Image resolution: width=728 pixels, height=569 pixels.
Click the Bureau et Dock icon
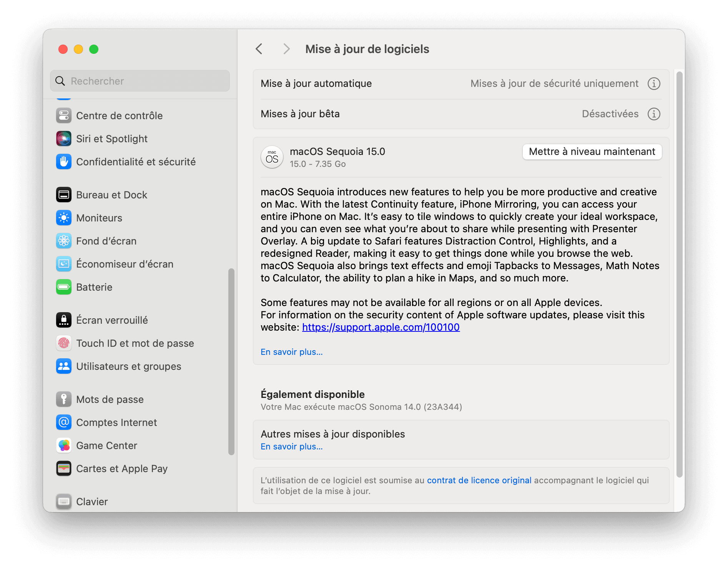[64, 195]
